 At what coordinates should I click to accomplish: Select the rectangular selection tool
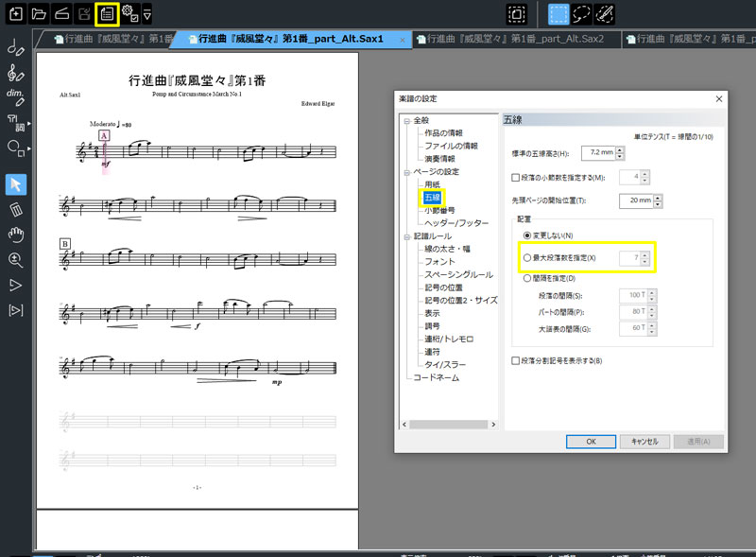tap(558, 14)
